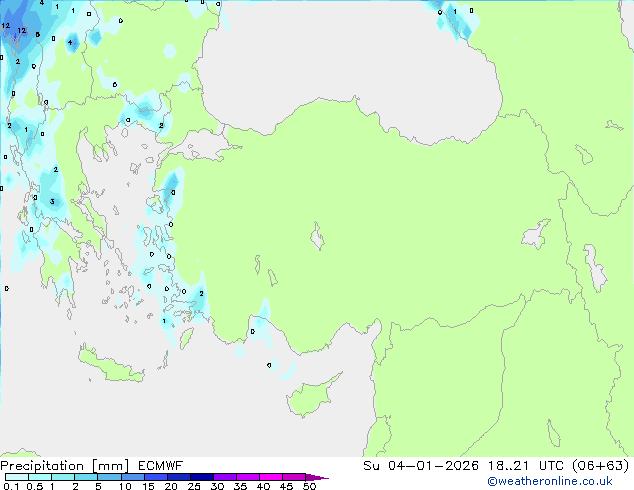Click the precipitation value 3 over western Greece
This screenshot has width=634, height=490.
pyautogui.click(x=52, y=202)
